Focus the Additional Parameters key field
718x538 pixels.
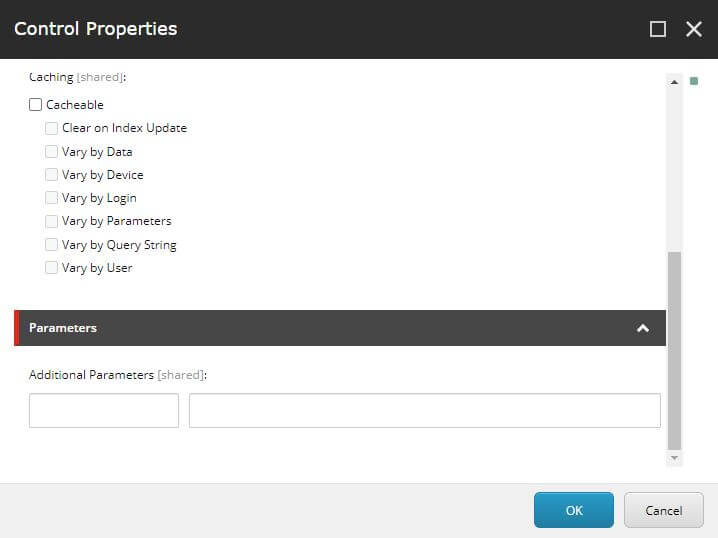pos(104,411)
